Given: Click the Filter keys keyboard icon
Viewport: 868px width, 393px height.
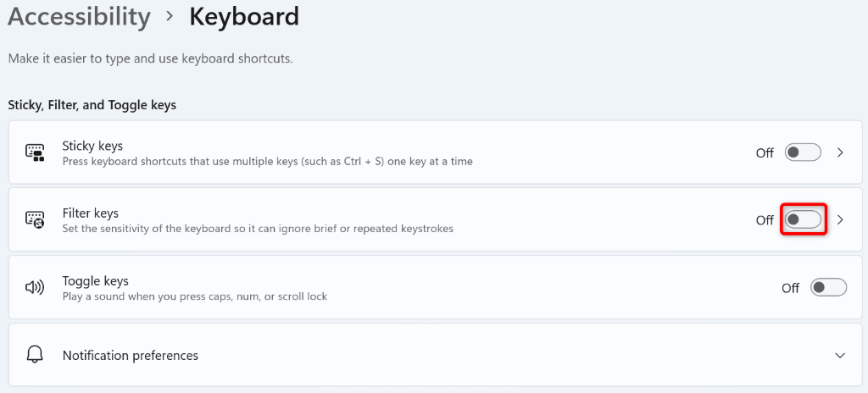Looking at the screenshot, I should (35, 220).
